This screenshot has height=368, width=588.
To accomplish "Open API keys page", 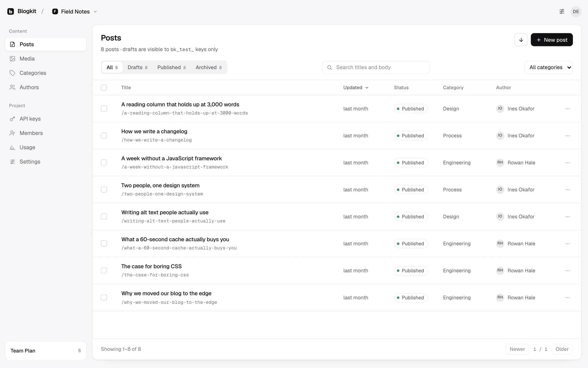I will coord(46,119).
